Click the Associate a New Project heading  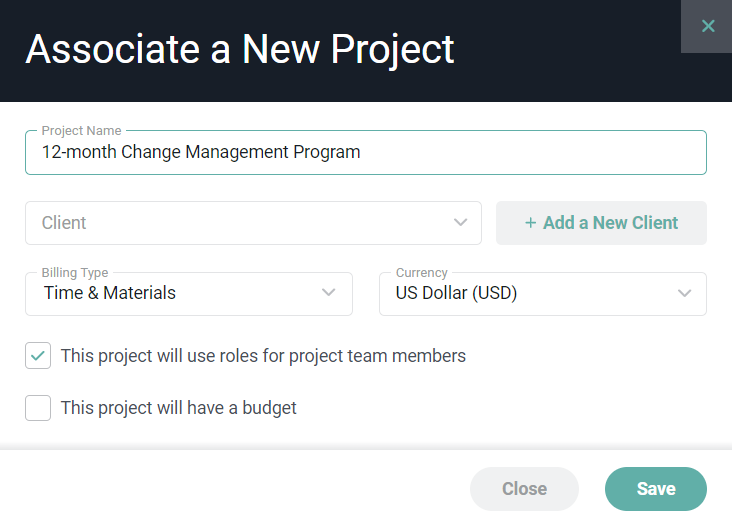click(240, 49)
